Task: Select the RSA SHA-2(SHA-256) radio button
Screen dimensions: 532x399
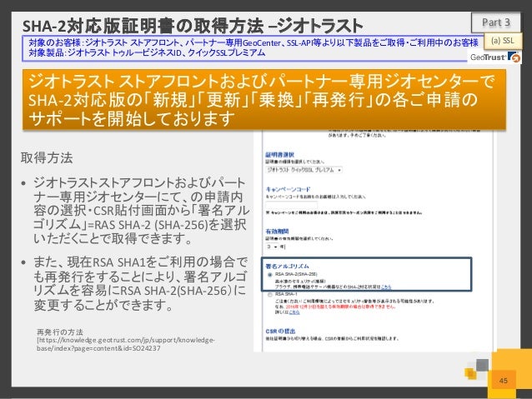Action: pyautogui.click(x=270, y=275)
